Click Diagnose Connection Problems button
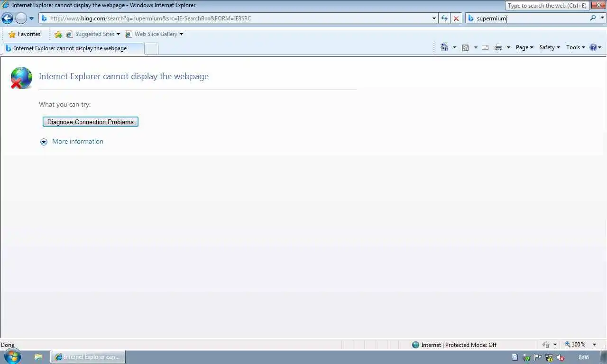The height and width of the screenshot is (364, 607). [91, 122]
